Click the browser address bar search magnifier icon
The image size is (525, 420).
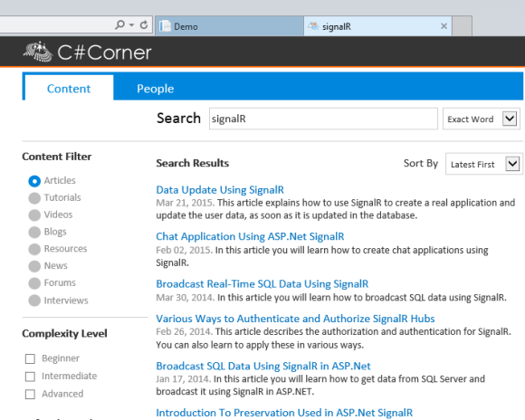pos(119,24)
